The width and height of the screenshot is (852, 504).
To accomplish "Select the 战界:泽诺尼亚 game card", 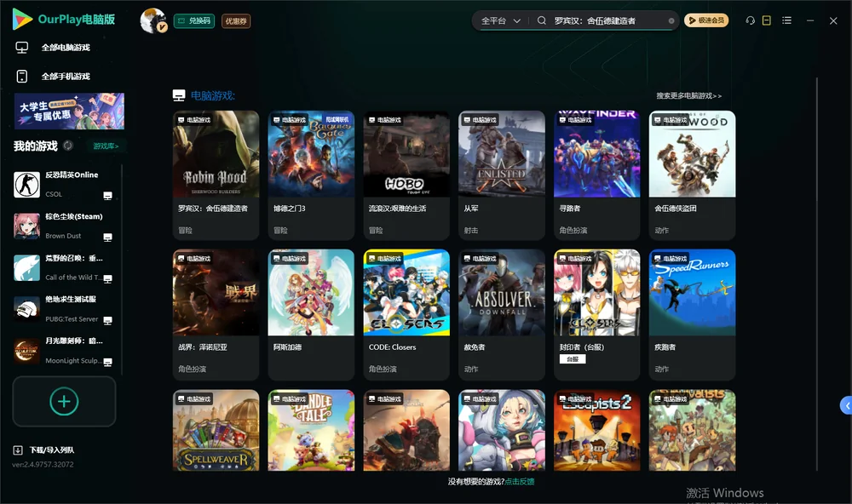I will click(x=216, y=314).
